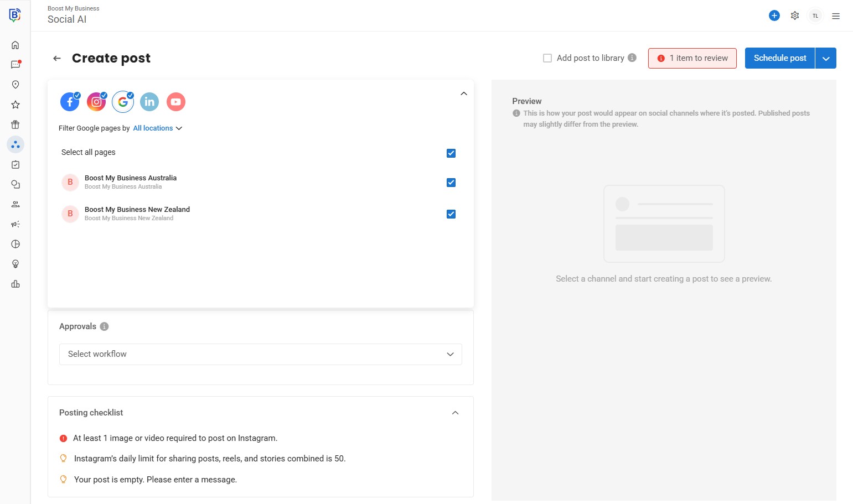Collapse the Posting checklist section
Image resolution: width=853 pixels, height=504 pixels.
[x=455, y=413]
